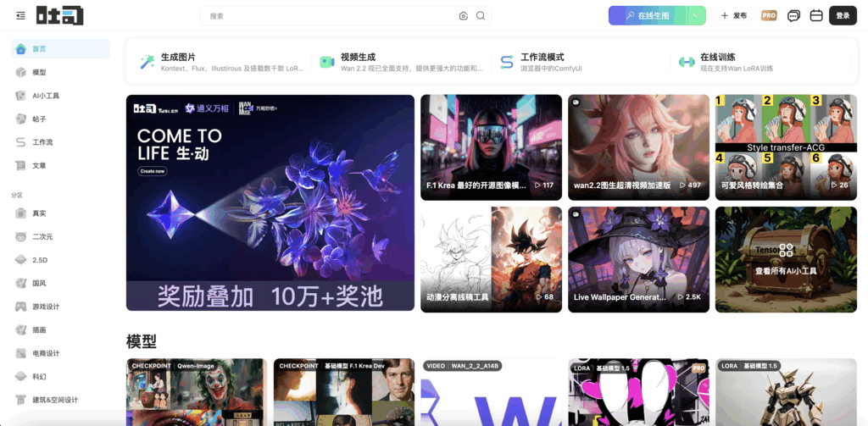Screen dimensions: 868x426
Task: Open the PRO membership badge
Action: [x=769, y=15]
